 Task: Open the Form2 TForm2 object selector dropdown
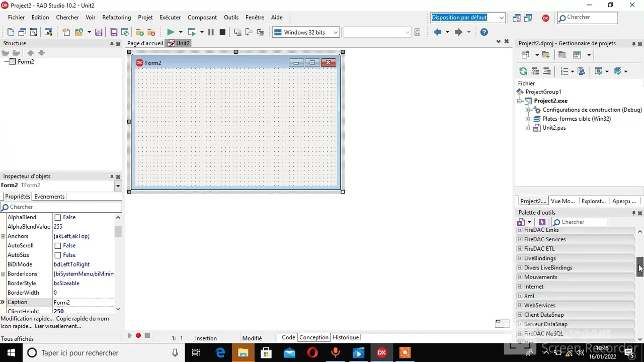point(118,186)
